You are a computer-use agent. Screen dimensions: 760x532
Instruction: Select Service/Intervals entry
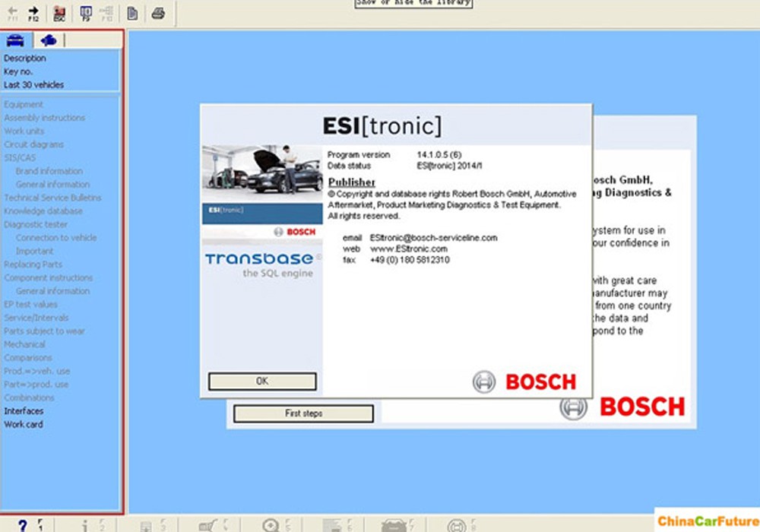(x=36, y=318)
